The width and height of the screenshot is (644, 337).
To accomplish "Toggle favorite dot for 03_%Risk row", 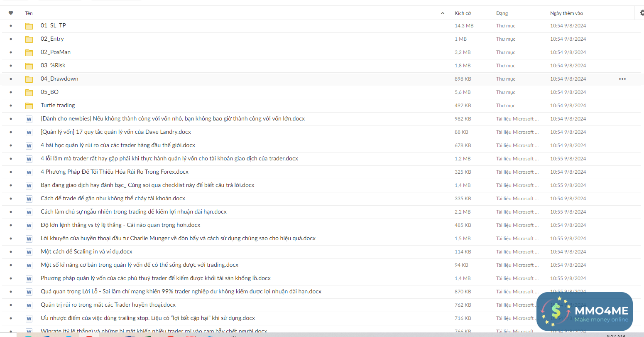I will pyautogui.click(x=11, y=66).
